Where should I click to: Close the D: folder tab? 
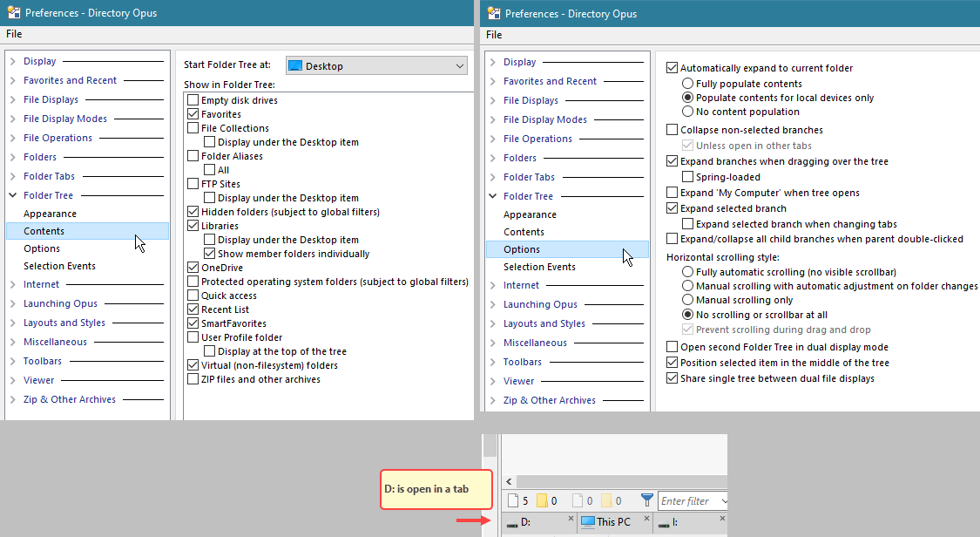coord(571,518)
